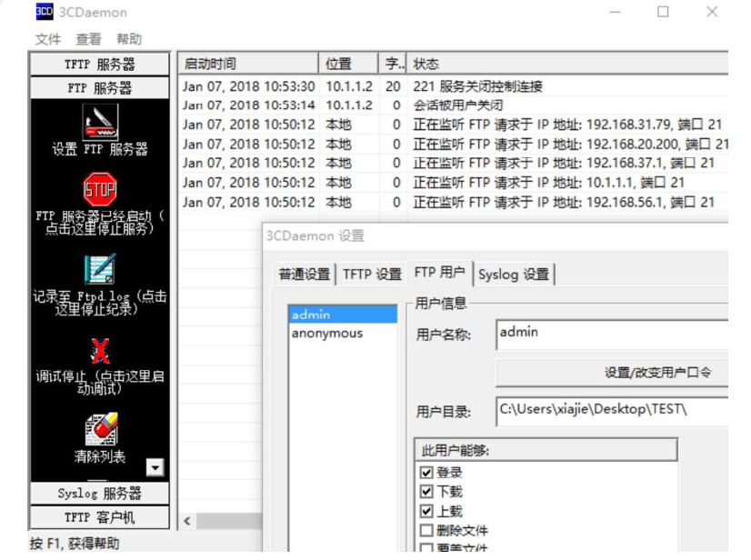Close the 3CDaemon window
Image resolution: width=751 pixels, height=560 pixels.
pyautogui.click(x=712, y=12)
